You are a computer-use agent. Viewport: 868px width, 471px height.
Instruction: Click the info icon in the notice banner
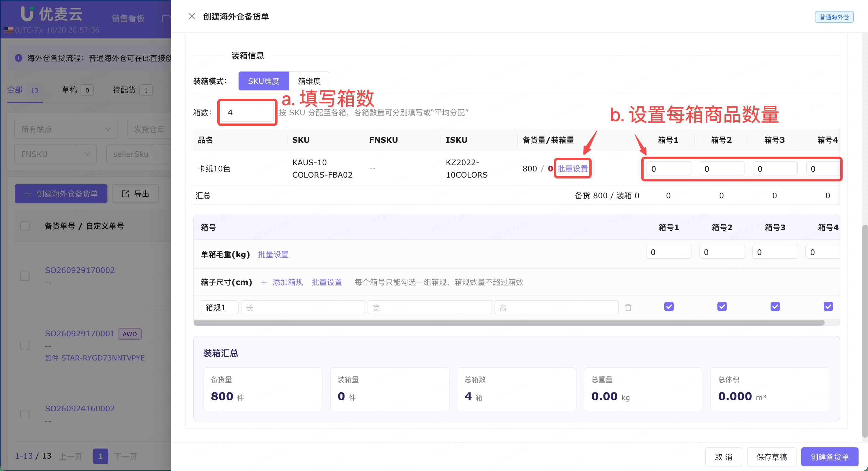19,58
